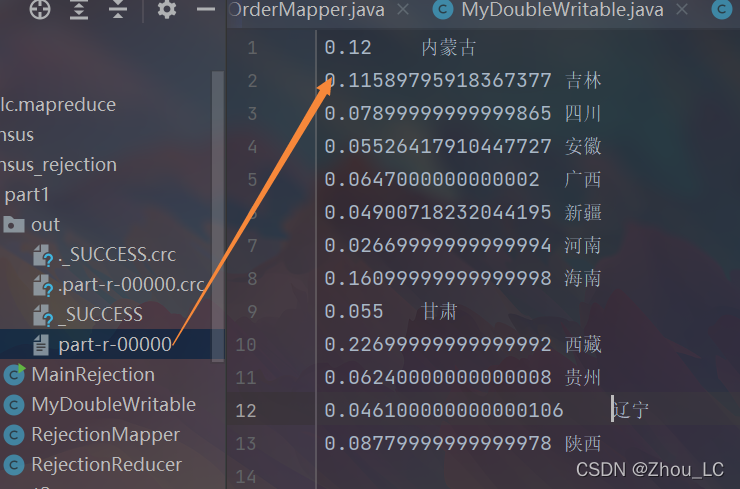
Task: Click the RejectionReducer class icon
Action: coord(14,465)
